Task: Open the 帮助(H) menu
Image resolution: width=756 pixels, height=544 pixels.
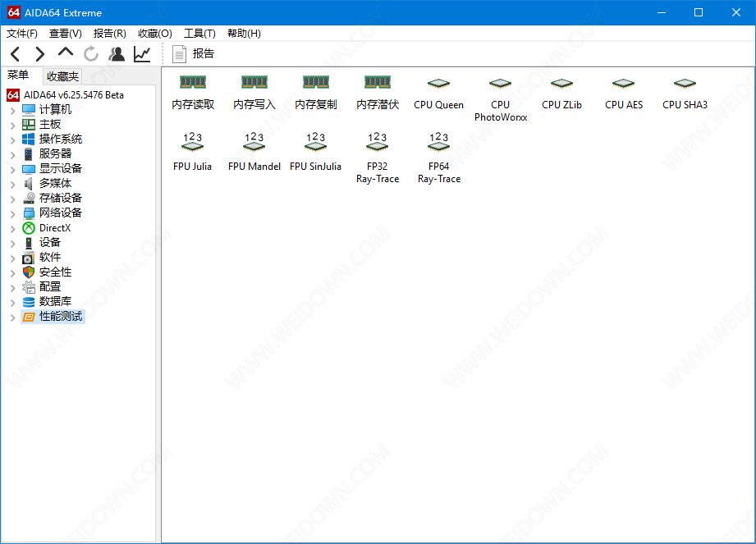Action: [244, 34]
